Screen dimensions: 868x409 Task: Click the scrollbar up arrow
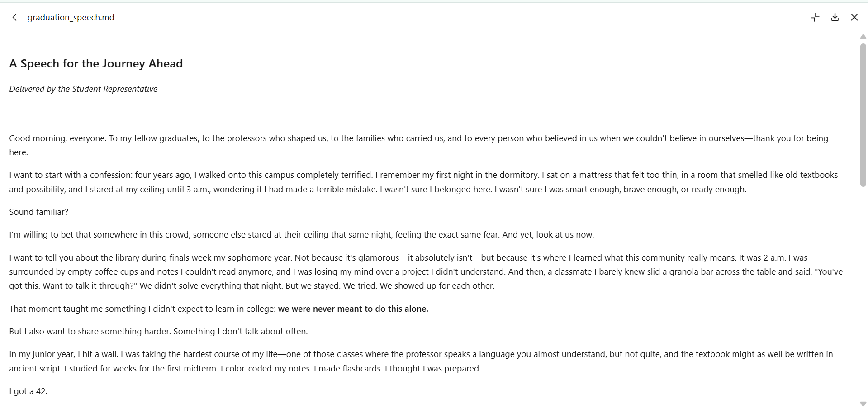[863, 37]
